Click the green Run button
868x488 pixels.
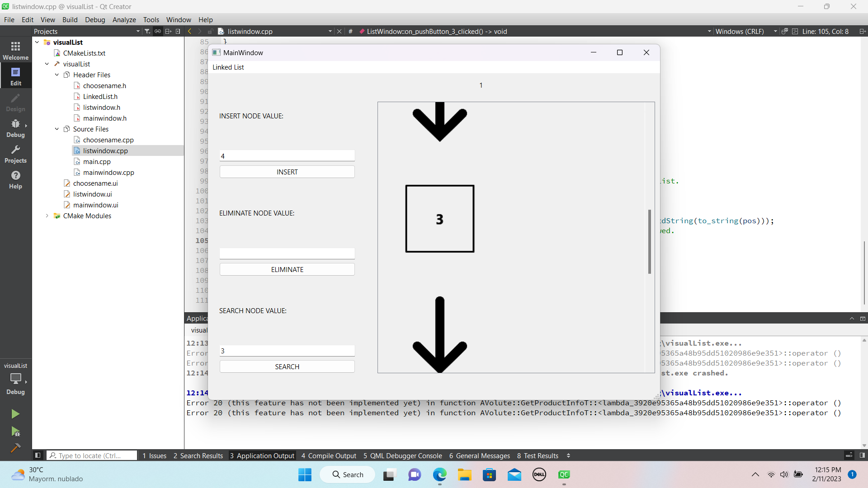coord(15,414)
